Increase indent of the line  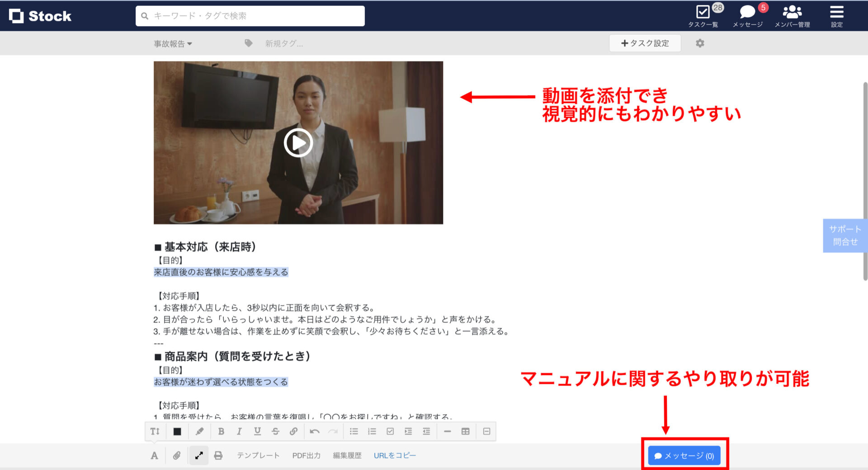tap(408, 431)
